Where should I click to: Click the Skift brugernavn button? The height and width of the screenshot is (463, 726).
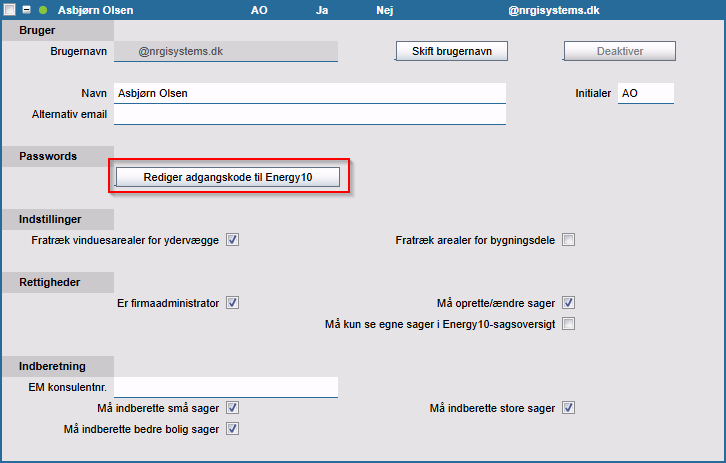[x=451, y=51]
